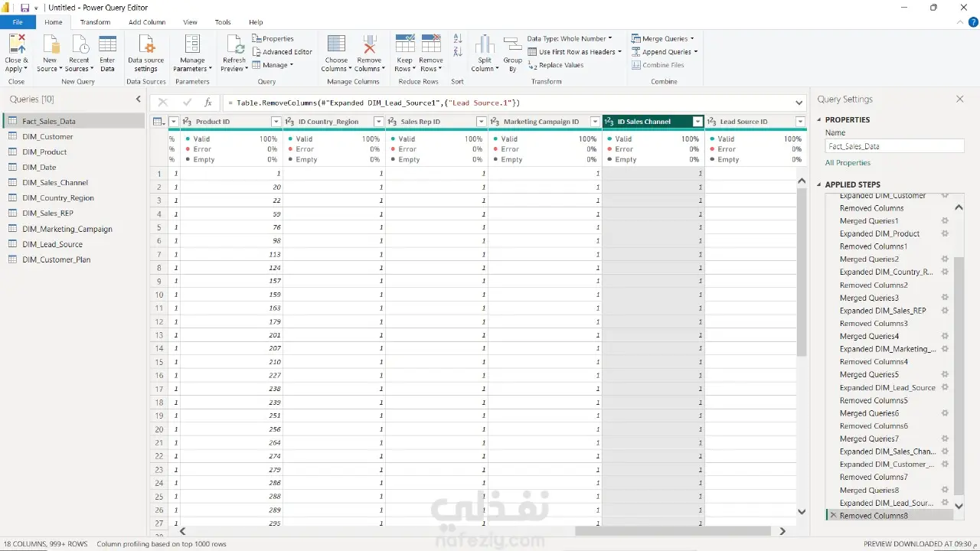The width and height of the screenshot is (980, 551).
Task: Click the Keep Rows icon
Action: (x=404, y=44)
